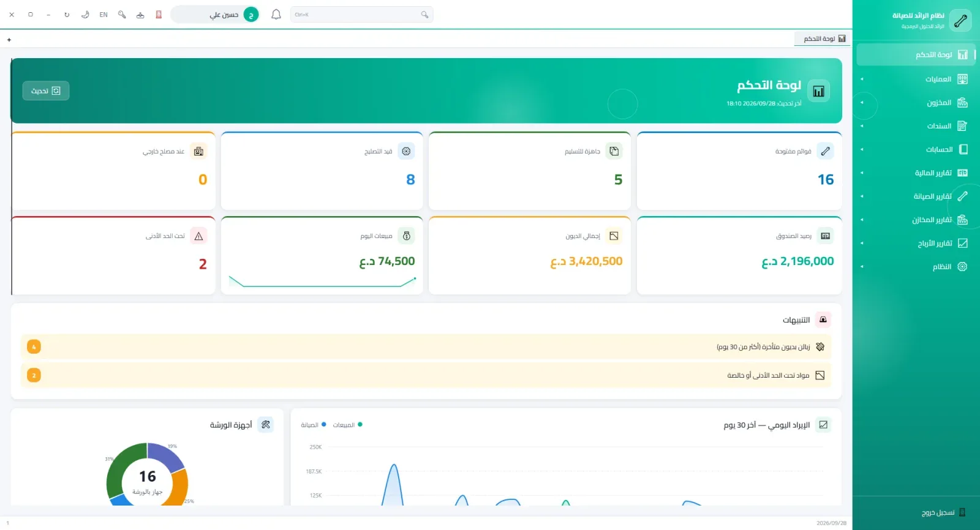Screen dimensions: 980x530
Task: Expand the الحسابات sidebar section arrow
Action: pos(862,149)
